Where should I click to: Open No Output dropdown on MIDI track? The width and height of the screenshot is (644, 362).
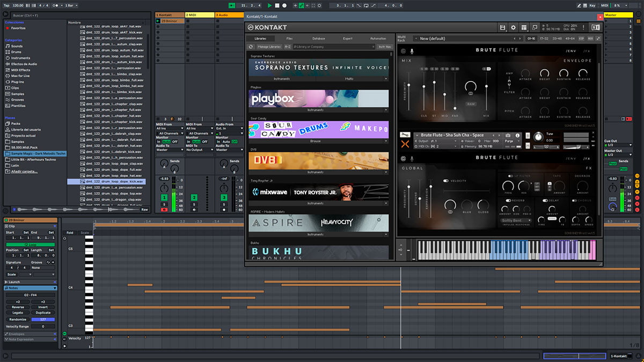click(x=199, y=150)
